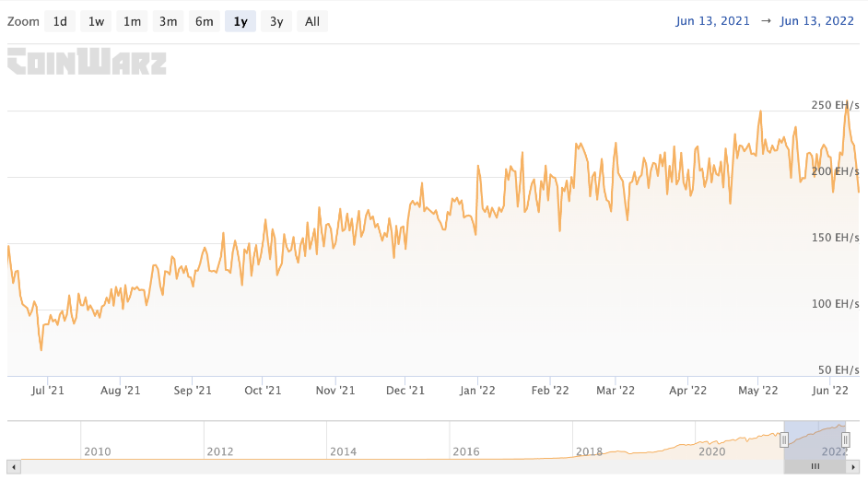
Task: Click the Zoom label text
Action: coord(23,21)
